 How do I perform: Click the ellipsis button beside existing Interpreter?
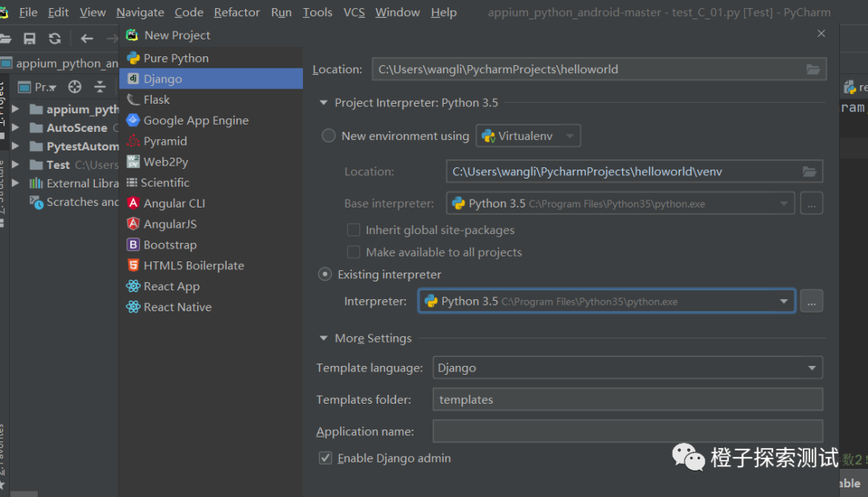pyautogui.click(x=812, y=302)
